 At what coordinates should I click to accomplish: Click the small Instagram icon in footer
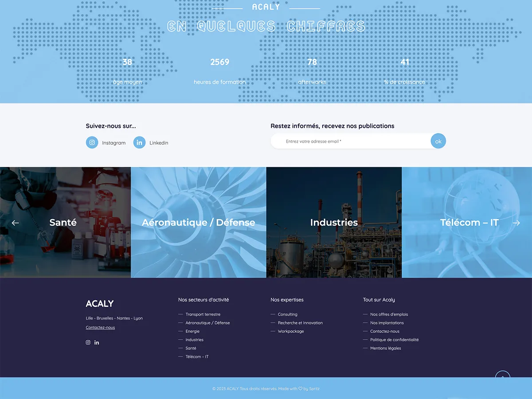88,342
